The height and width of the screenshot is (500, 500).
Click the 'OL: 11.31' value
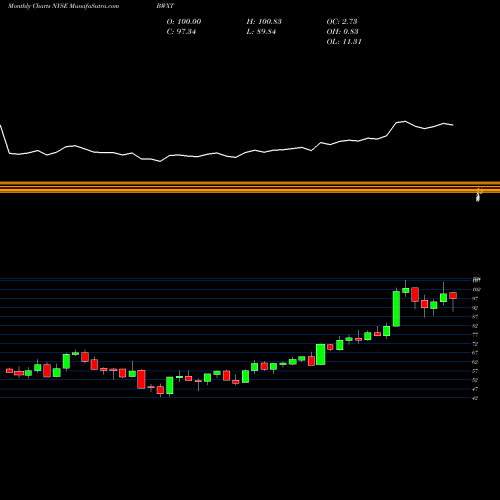click(x=344, y=42)
